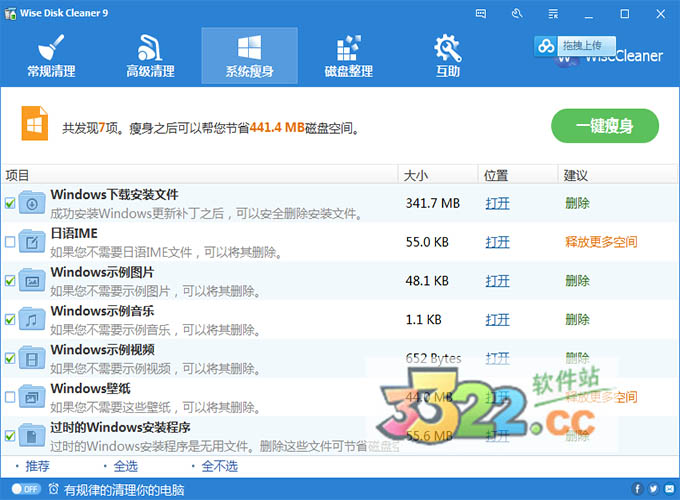The height and width of the screenshot is (500, 680).
Task: Click the restore/history icon in title bar
Action: [517, 14]
